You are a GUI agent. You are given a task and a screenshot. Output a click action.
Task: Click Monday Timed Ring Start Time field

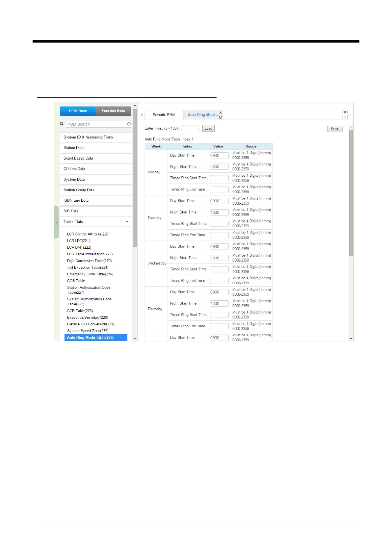pyautogui.click(x=219, y=178)
